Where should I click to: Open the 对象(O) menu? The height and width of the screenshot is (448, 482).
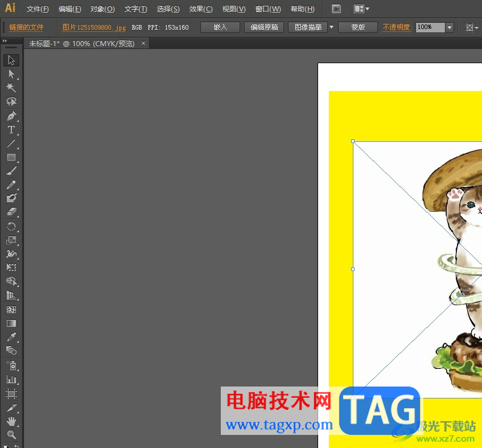(102, 9)
